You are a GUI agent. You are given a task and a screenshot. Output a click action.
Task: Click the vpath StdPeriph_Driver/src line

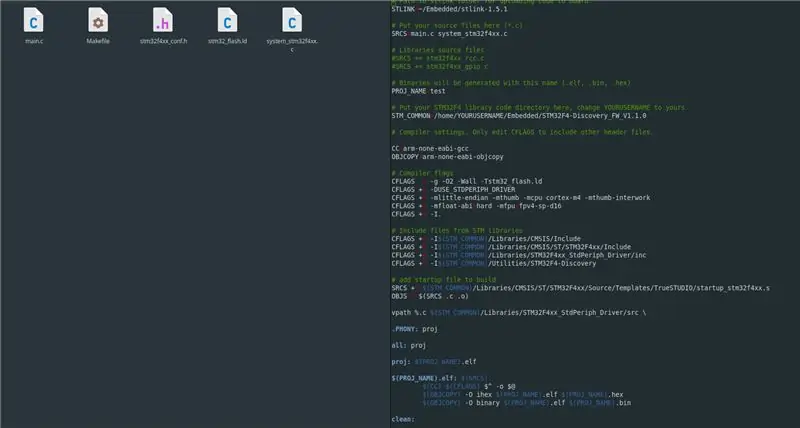point(519,313)
